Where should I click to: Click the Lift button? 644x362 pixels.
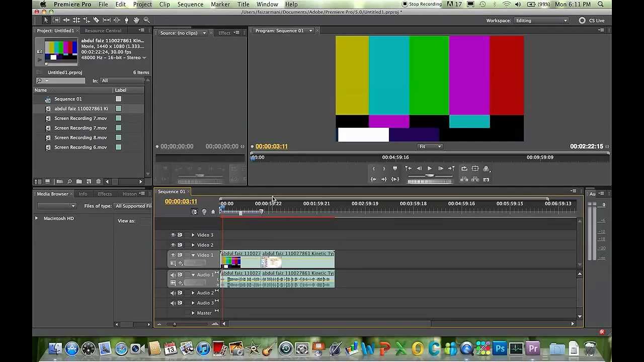click(464, 179)
